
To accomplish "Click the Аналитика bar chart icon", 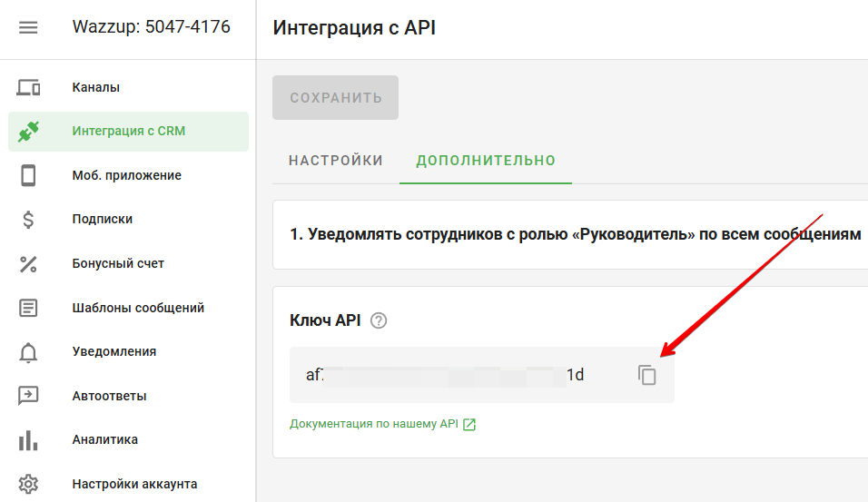I will point(28,440).
